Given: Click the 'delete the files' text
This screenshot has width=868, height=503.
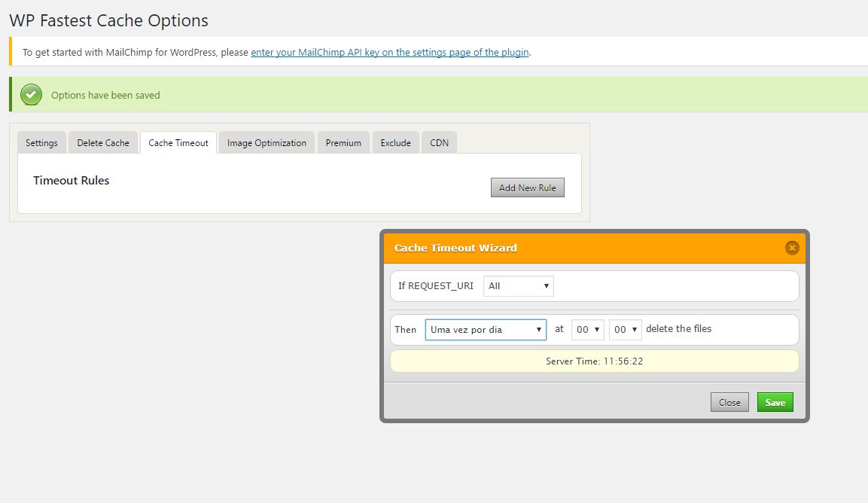Looking at the screenshot, I should [679, 328].
